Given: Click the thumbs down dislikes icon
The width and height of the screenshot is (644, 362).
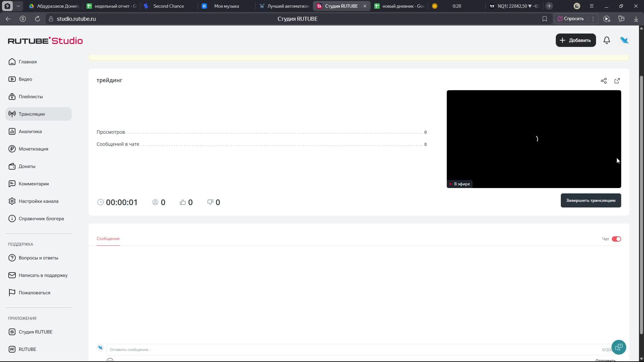Looking at the screenshot, I should [210, 202].
